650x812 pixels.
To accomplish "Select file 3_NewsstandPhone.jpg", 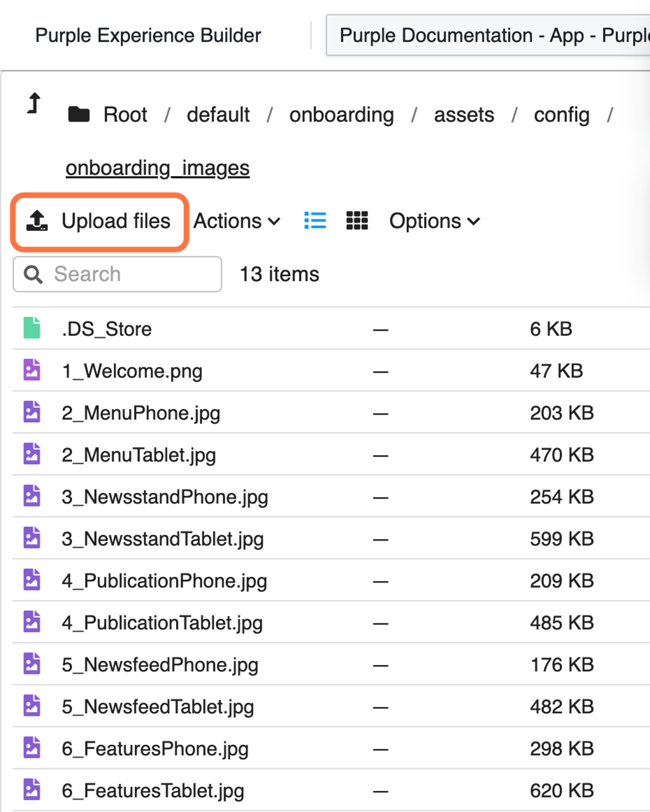I will [x=165, y=497].
